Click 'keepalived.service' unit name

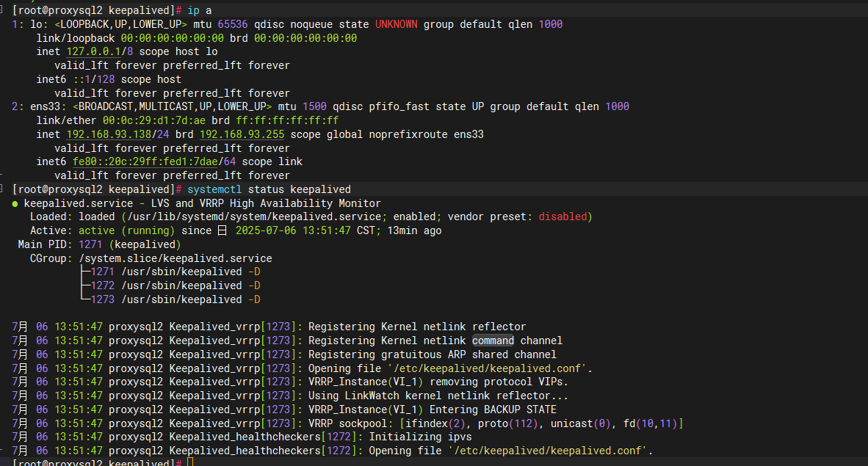coord(78,203)
